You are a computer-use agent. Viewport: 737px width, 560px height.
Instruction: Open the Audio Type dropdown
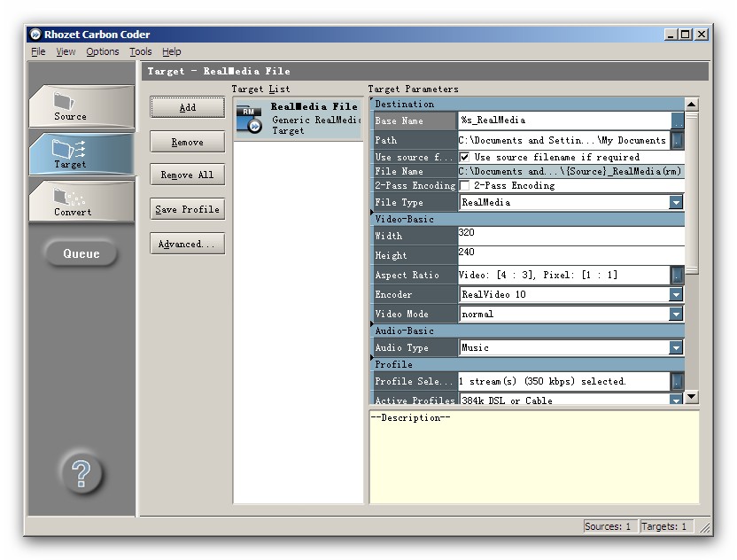tap(677, 348)
